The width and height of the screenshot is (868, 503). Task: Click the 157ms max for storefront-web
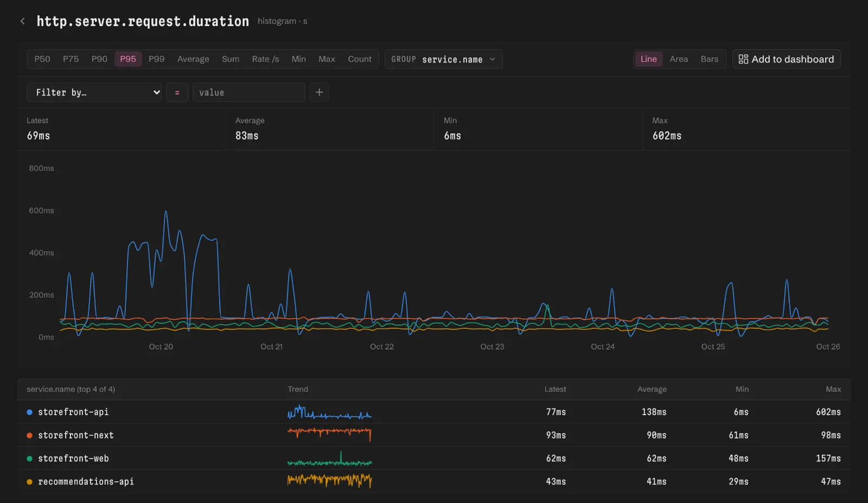tap(828, 459)
